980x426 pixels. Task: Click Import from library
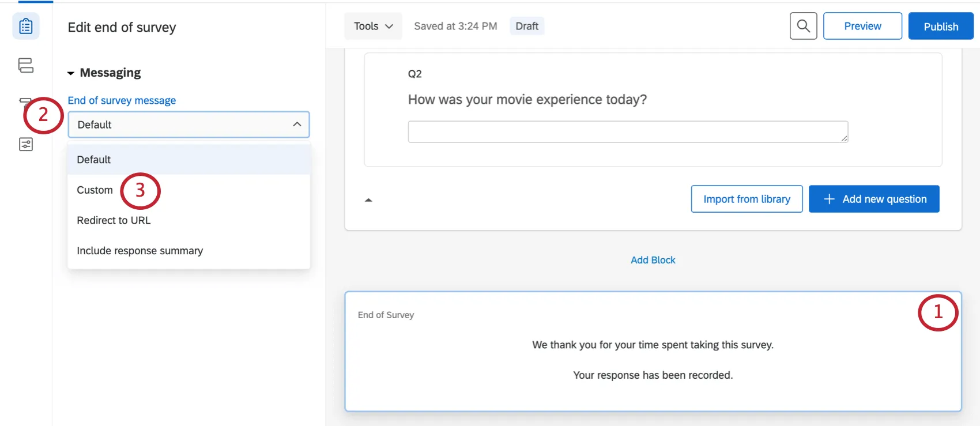click(747, 199)
